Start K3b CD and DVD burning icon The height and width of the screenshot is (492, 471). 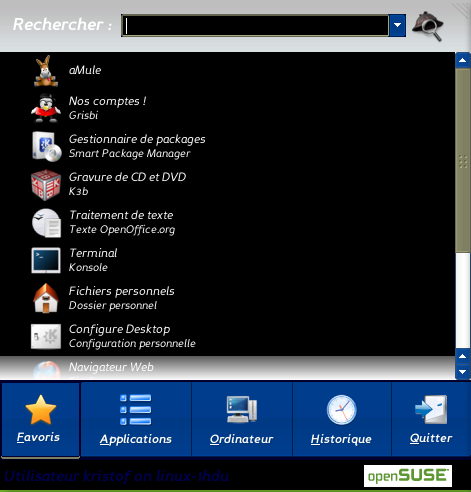[46, 185]
